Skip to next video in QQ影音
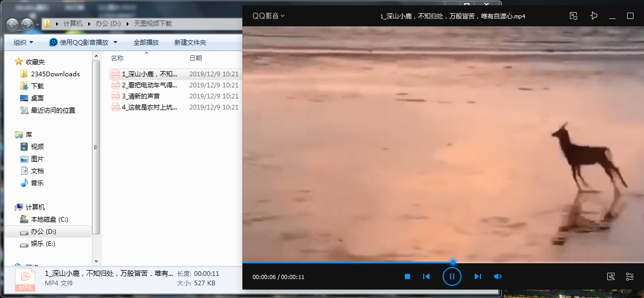Viewport: 644px width, 298px height. (477, 276)
